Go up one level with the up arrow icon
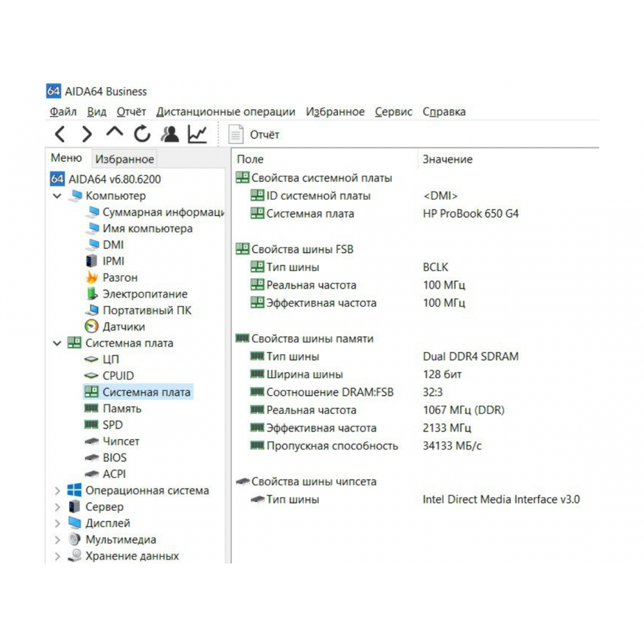 pyautogui.click(x=115, y=132)
